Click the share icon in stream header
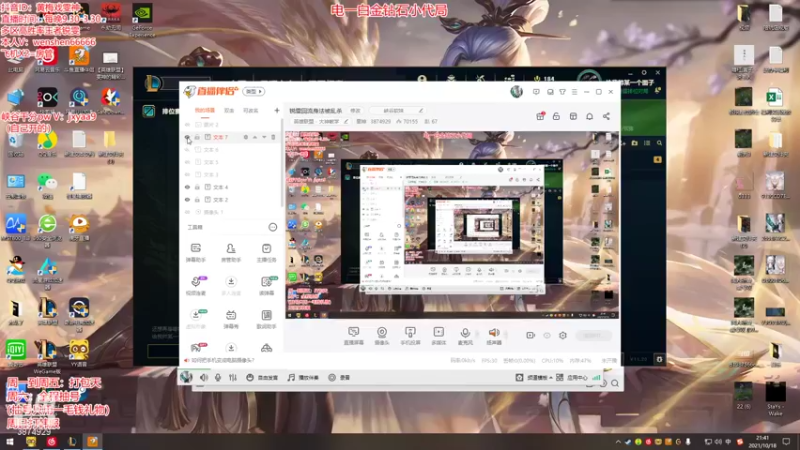The width and height of the screenshot is (800, 450). [606, 116]
